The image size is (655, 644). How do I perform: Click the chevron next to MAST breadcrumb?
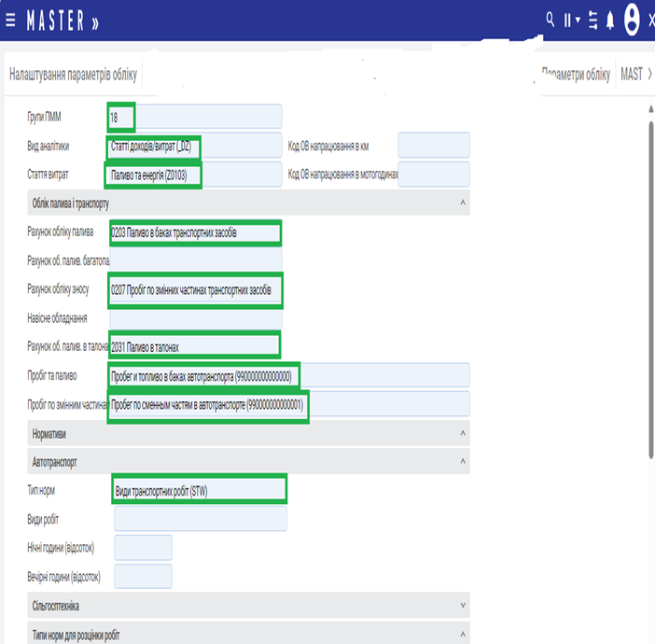tap(649, 75)
